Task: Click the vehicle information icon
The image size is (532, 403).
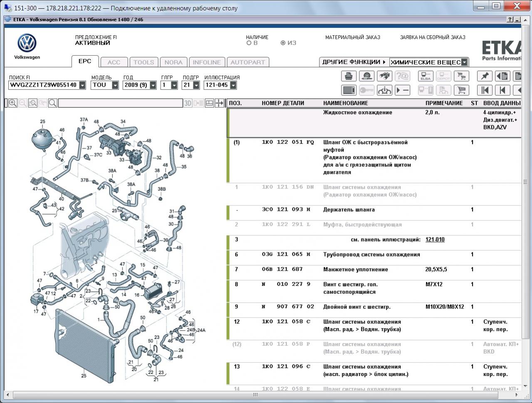Action: point(384,90)
